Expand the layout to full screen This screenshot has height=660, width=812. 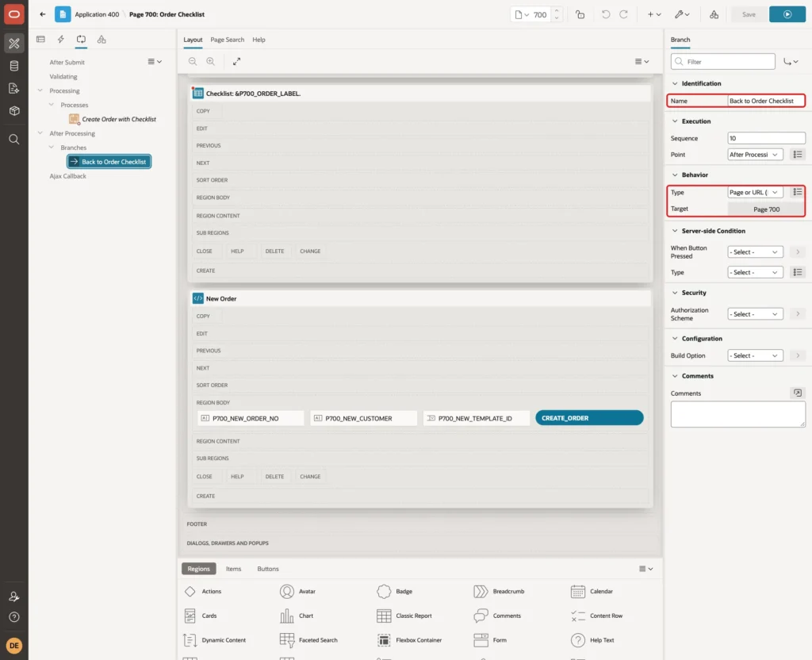236,62
